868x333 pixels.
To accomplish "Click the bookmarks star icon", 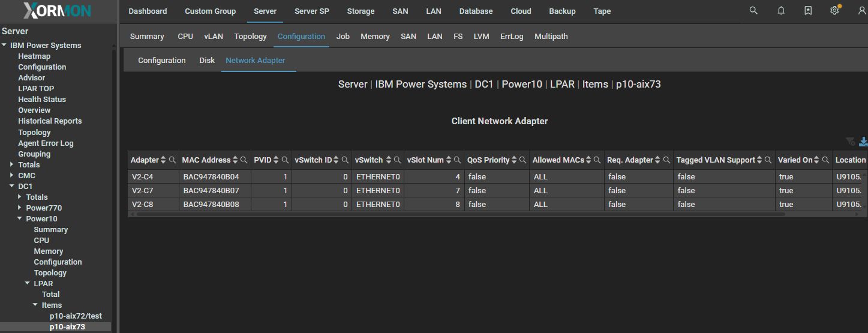I will point(808,11).
